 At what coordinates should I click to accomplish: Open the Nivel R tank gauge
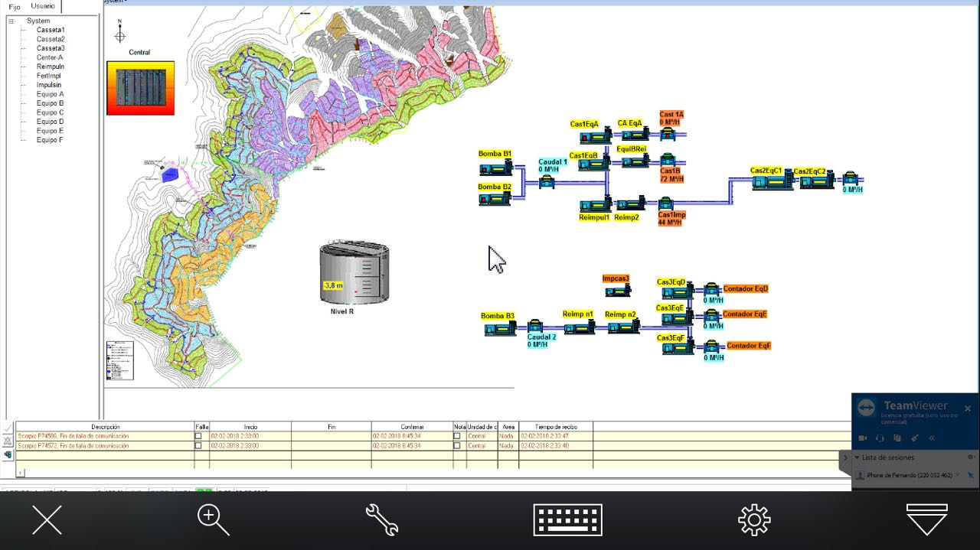point(354,273)
